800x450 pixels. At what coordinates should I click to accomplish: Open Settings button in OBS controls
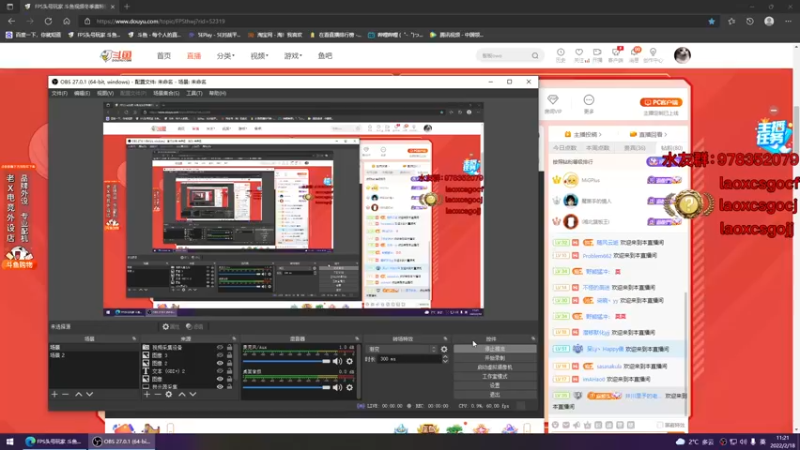[495, 386]
